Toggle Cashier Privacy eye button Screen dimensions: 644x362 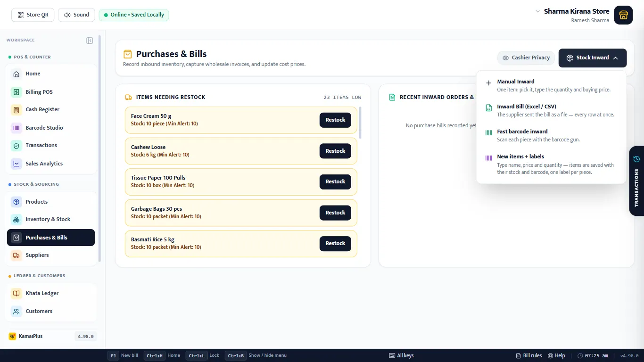(x=526, y=58)
